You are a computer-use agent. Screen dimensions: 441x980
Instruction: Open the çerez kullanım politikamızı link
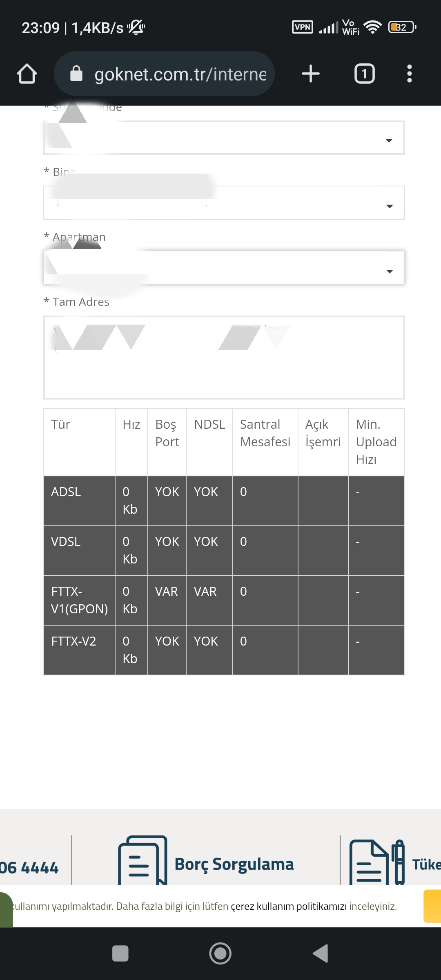[x=289, y=906]
